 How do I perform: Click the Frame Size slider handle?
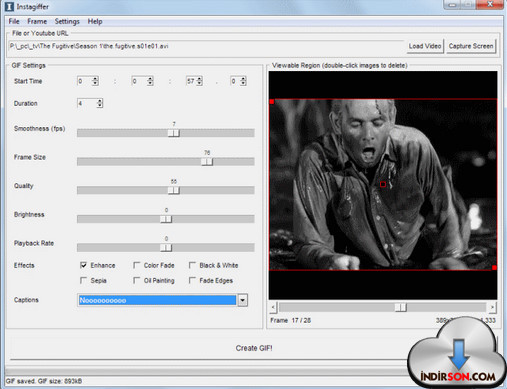(x=207, y=162)
